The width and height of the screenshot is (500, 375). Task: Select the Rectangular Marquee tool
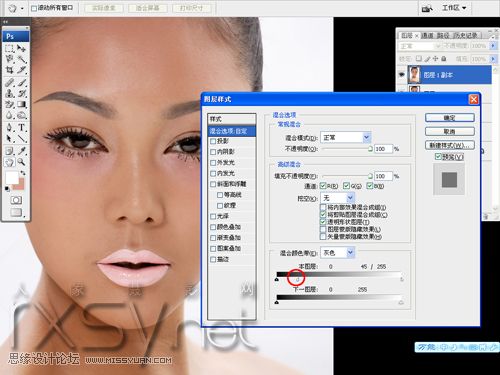click(x=9, y=48)
